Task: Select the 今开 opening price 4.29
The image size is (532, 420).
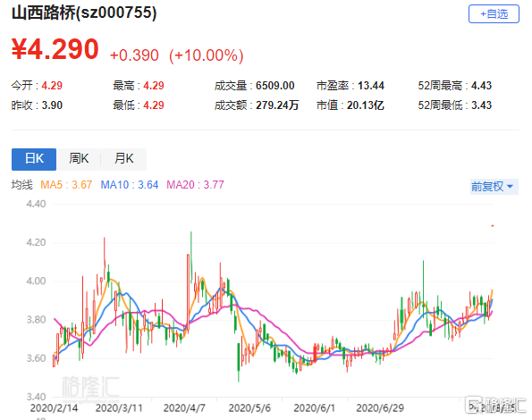Action: tap(52, 86)
